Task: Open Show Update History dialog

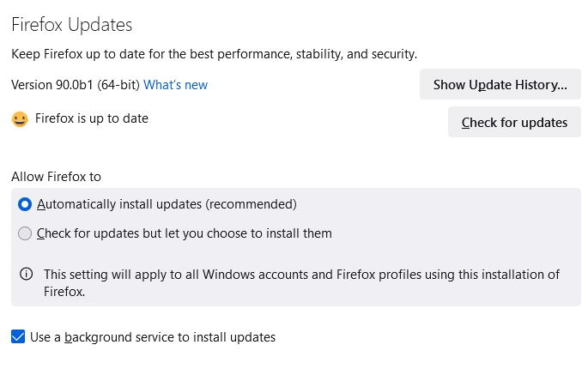Action: tap(500, 84)
